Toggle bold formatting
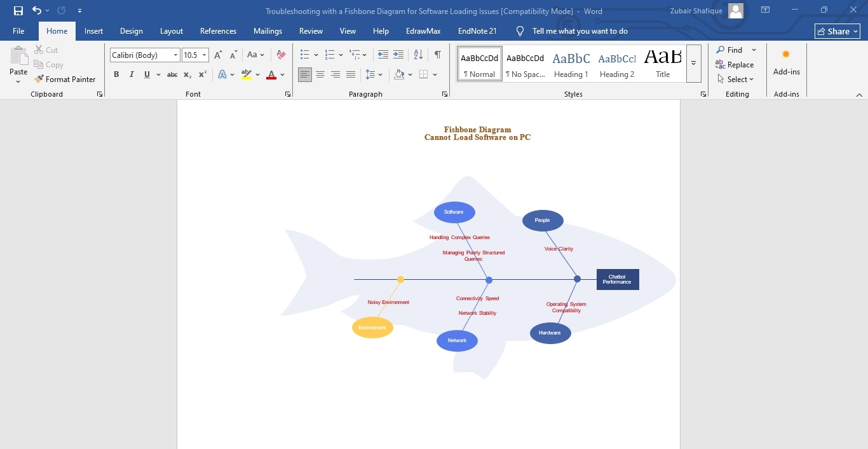The image size is (868, 449). point(116,74)
